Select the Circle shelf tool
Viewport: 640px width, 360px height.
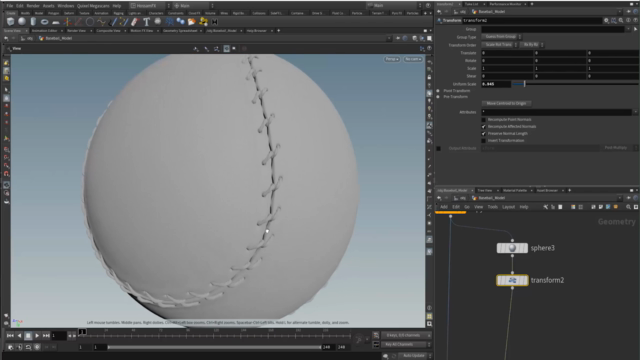tap(90, 22)
